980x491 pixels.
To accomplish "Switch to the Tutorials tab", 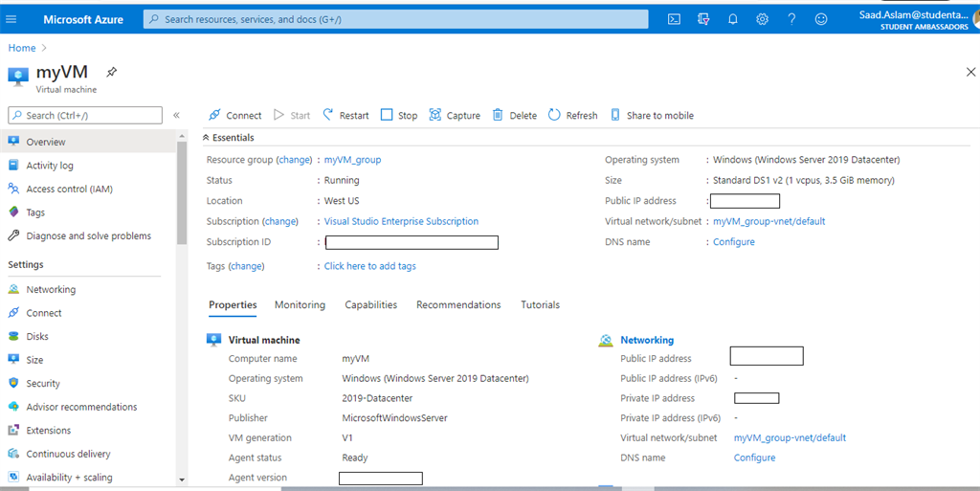I will pyautogui.click(x=540, y=305).
